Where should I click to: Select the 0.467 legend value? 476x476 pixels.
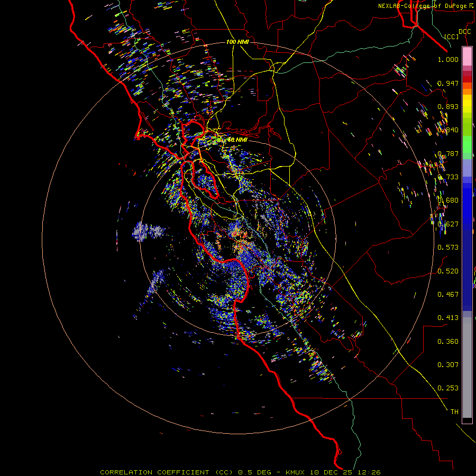point(448,295)
